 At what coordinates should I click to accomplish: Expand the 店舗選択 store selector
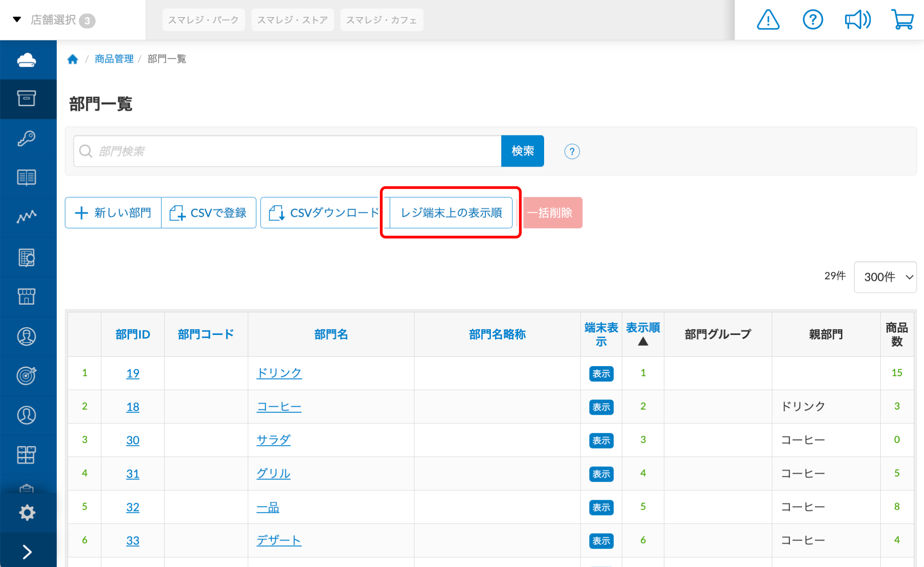tap(54, 20)
